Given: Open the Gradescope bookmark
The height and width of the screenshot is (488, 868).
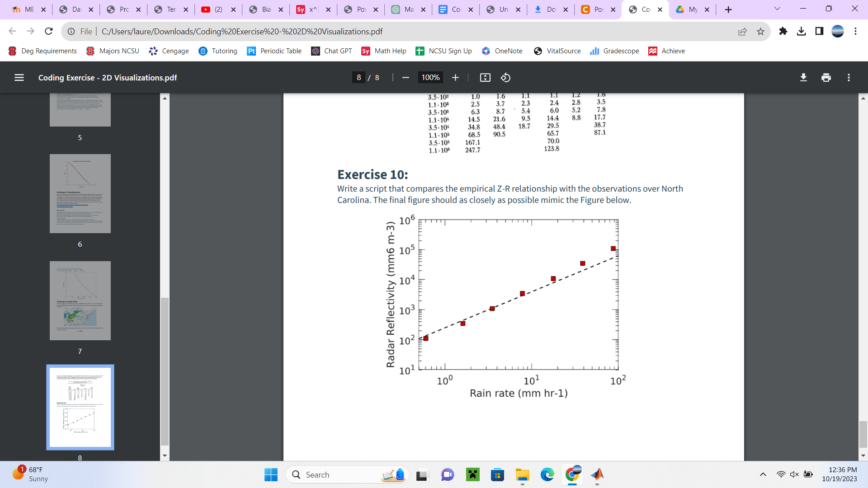Looking at the screenshot, I should pyautogui.click(x=614, y=51).
